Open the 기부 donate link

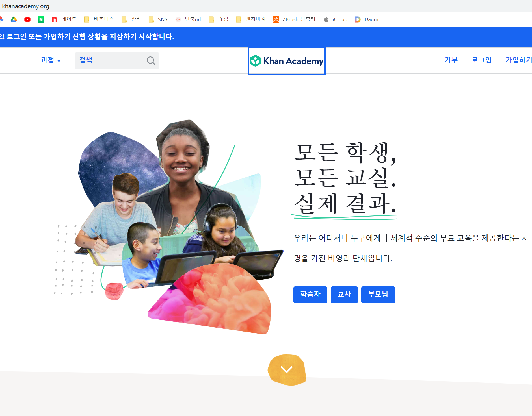[451, 60]
